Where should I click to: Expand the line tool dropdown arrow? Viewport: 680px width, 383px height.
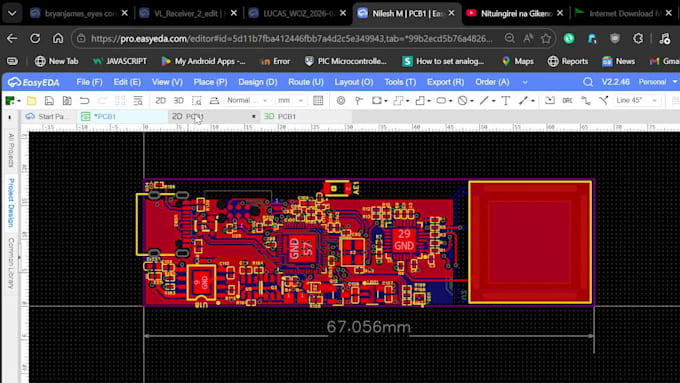(493, 101)
